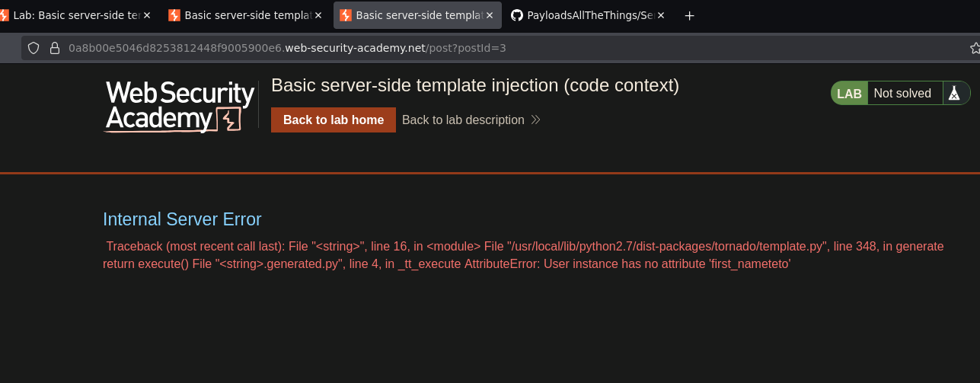Close the first Lab: Basic server-side tab
Image resolution: width=980 pixels, height=383 pixels.
point(147,15)
